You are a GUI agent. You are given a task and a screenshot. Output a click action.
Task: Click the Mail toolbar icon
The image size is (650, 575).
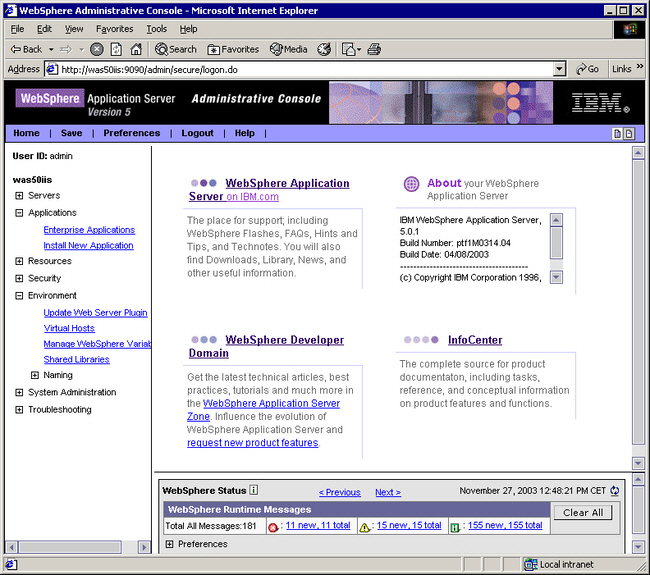pyautogui.click(x=348, y=49)
